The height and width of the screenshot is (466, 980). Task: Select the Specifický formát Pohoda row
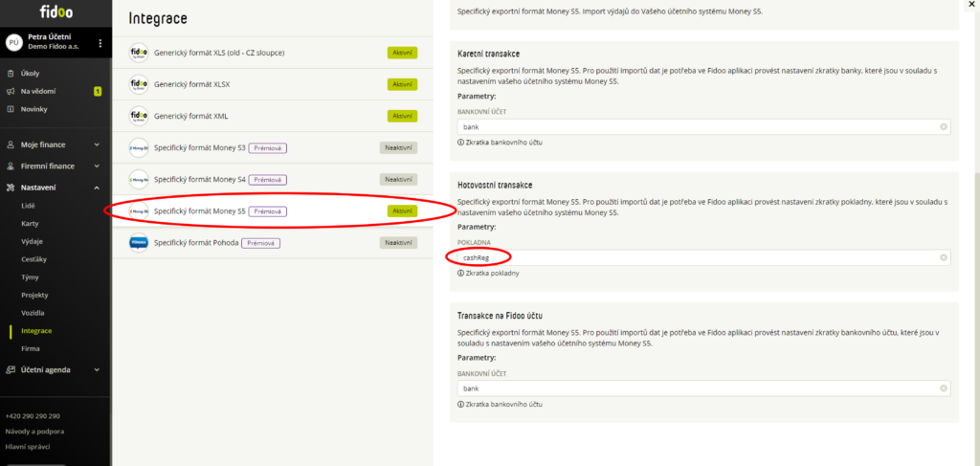[x=273, y=242]
